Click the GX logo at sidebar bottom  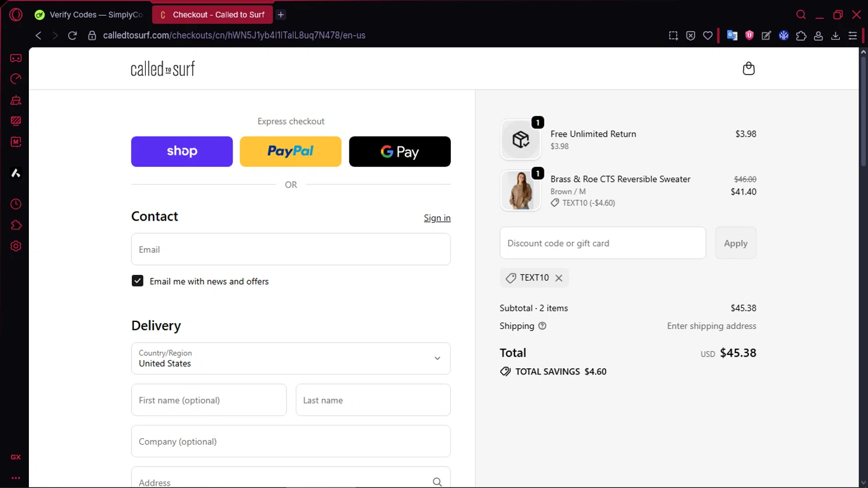point(16,457)
